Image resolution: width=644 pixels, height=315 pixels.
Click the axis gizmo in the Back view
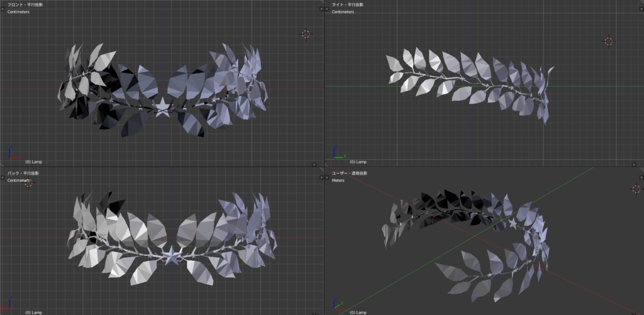[8, 302]
